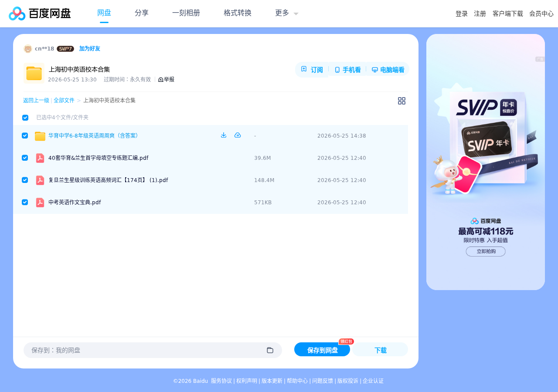Click the 举报 report link
Screen dimensions: 558x392
tap(166, 80)
